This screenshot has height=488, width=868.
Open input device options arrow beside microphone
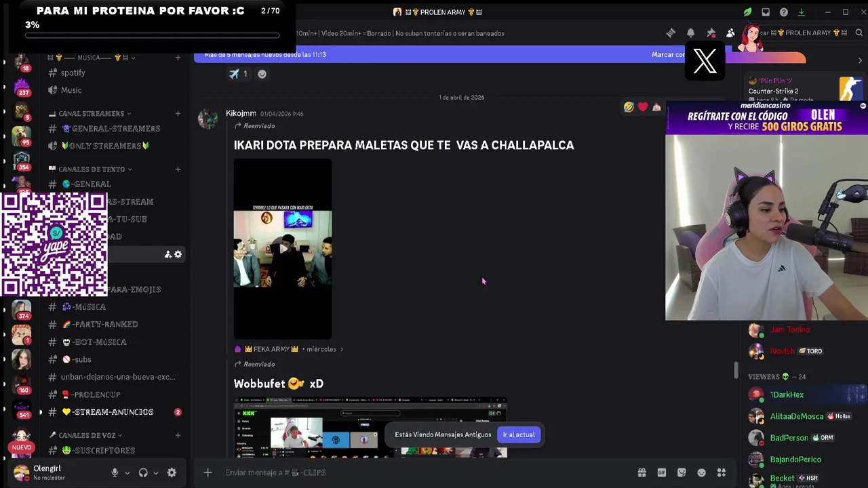[127, 473]
